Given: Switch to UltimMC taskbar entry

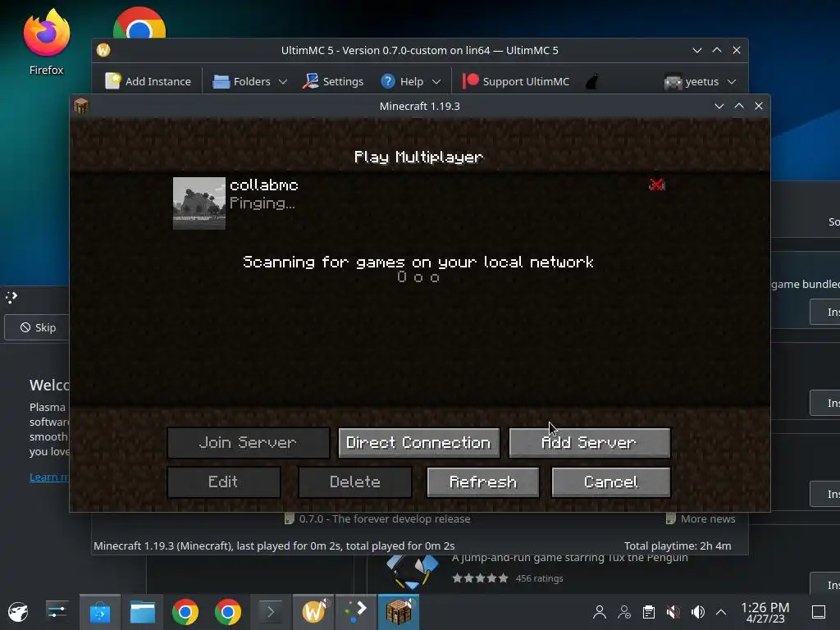Looking at the screenshot, I should [313, 612].
